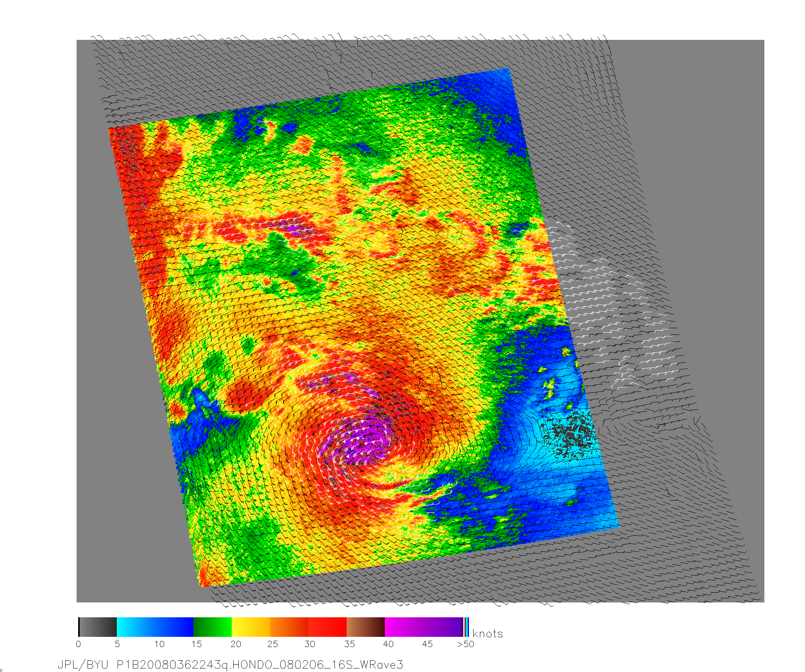The width and height of the screenshot is (805, 672).
Task: Click the '25' legend tick label
Action: click(273, 644)
